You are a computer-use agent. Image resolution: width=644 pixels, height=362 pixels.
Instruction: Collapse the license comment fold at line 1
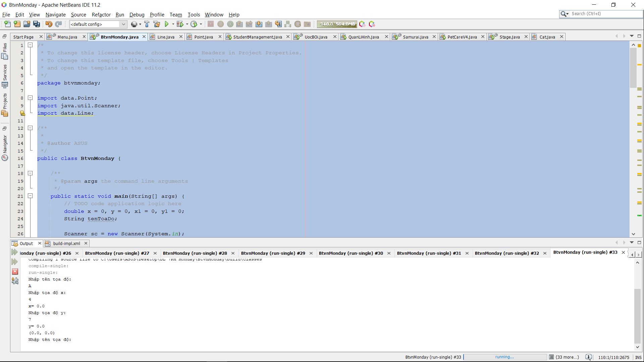click(30, 45)
